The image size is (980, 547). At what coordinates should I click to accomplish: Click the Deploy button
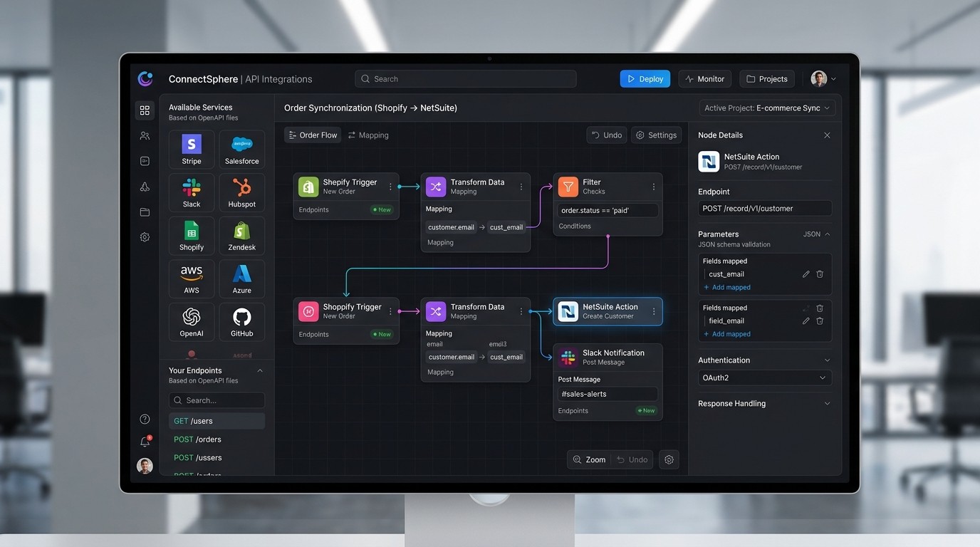point(645,78)
